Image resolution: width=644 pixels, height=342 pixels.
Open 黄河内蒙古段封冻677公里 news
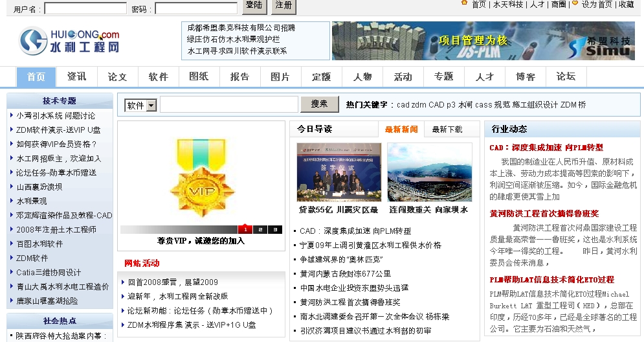[346, 274]
